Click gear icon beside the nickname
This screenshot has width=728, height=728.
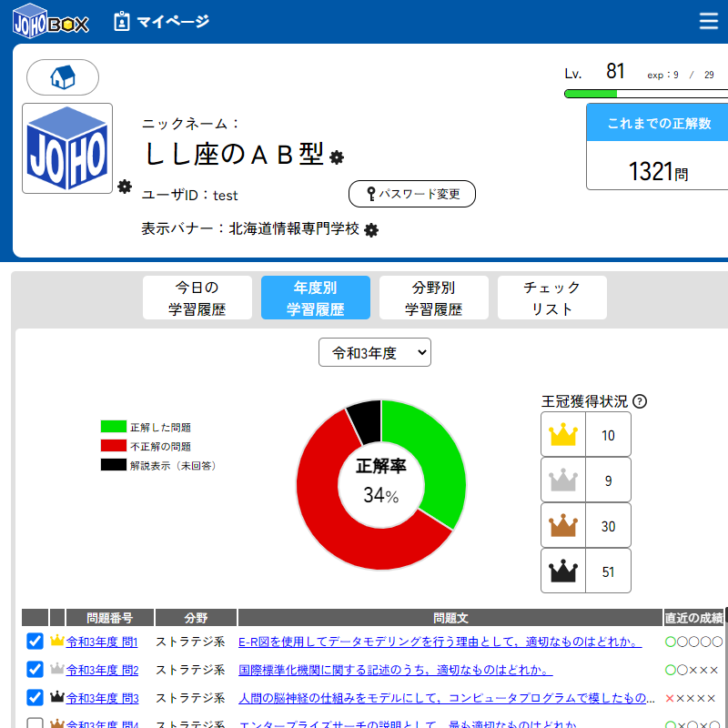tap(337, 157)
